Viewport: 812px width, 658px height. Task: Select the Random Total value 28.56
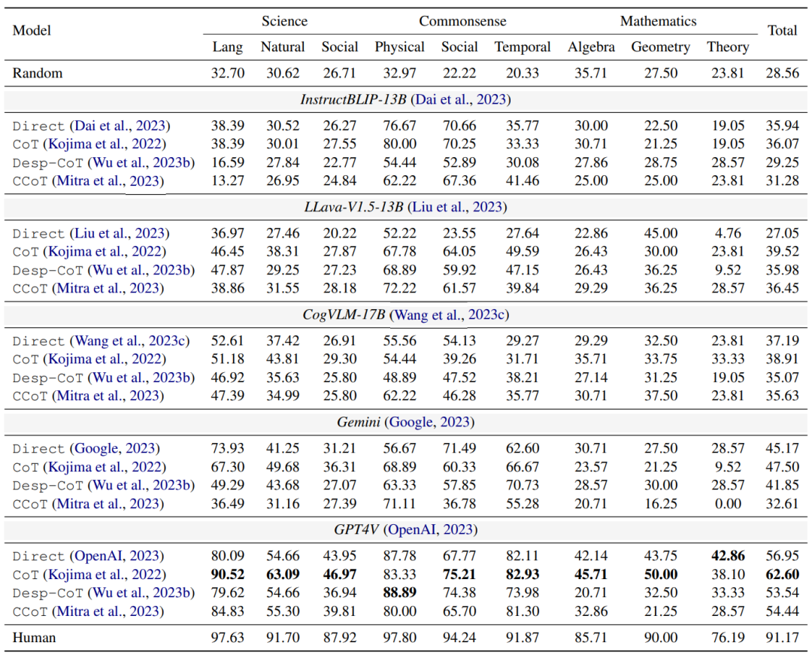pyautogui.click(x=782, y=72)
